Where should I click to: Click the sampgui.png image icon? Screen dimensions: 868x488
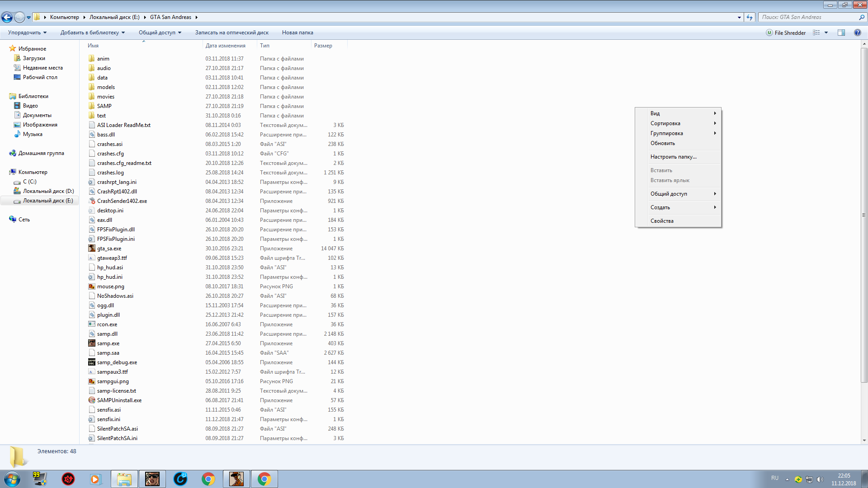(x=92, y=381)
